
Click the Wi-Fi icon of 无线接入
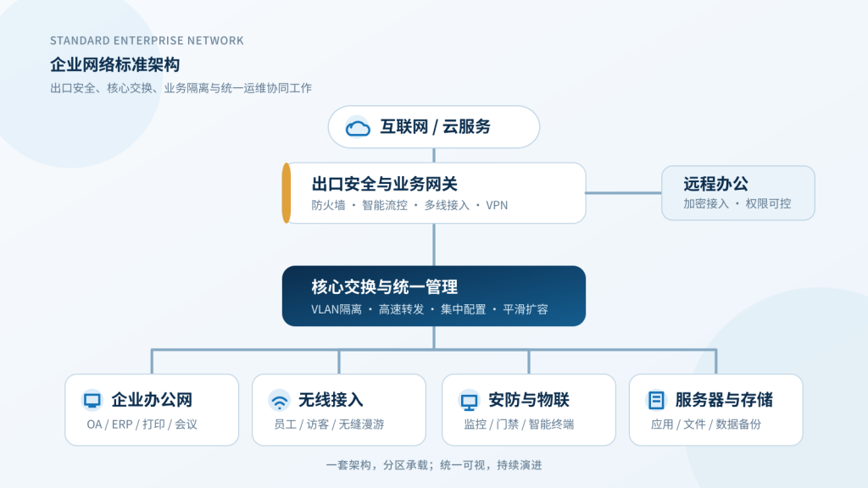280,401
